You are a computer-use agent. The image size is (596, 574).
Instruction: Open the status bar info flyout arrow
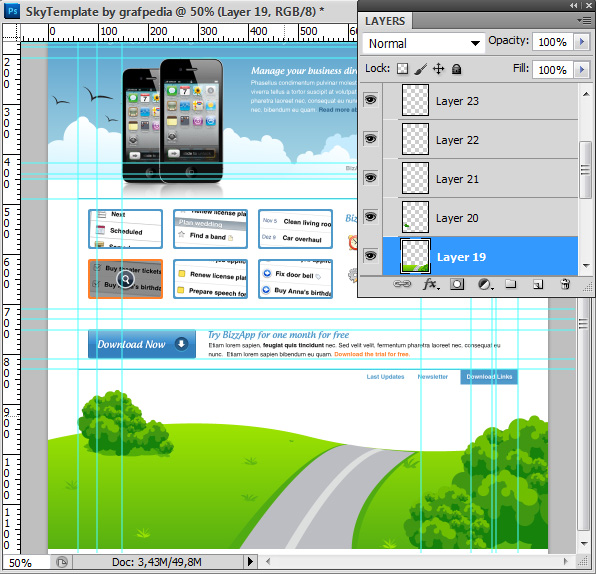[250, 561]
